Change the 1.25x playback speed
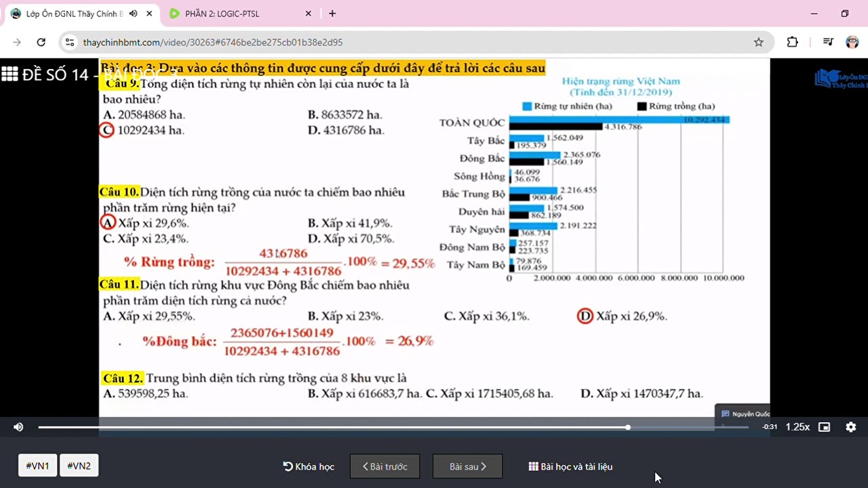The width and height of the screenshot is (868, 488). [797, 427]
